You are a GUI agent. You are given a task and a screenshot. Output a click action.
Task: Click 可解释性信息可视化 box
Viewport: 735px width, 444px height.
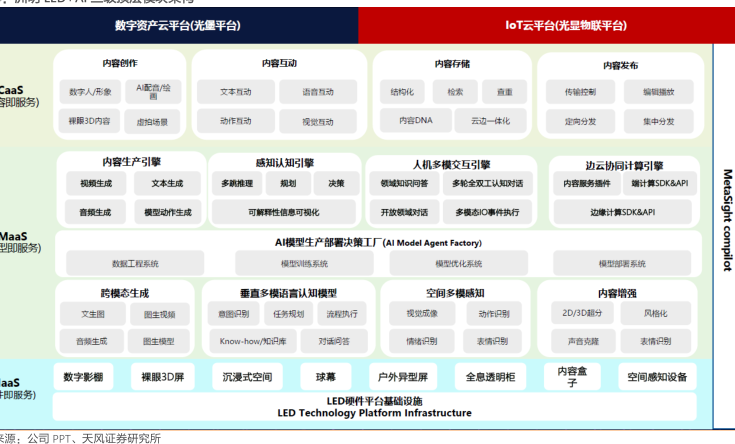click(283, 212)
